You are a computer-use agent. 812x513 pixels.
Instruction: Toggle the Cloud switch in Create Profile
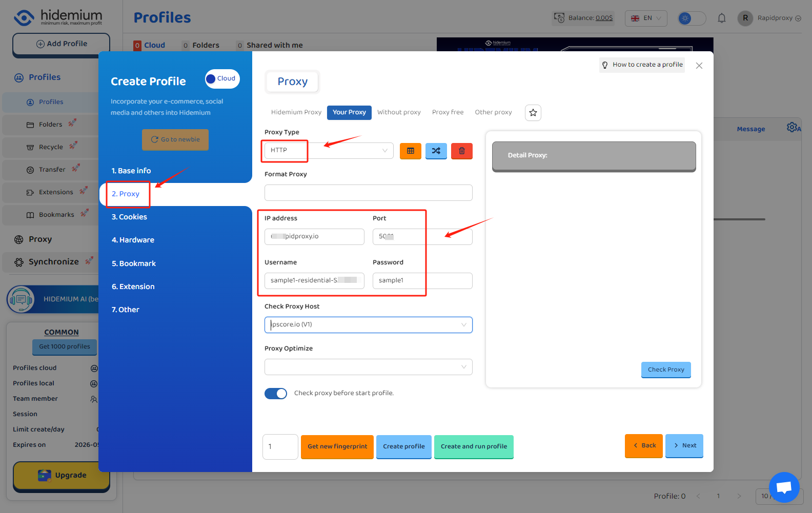(222, 79)
